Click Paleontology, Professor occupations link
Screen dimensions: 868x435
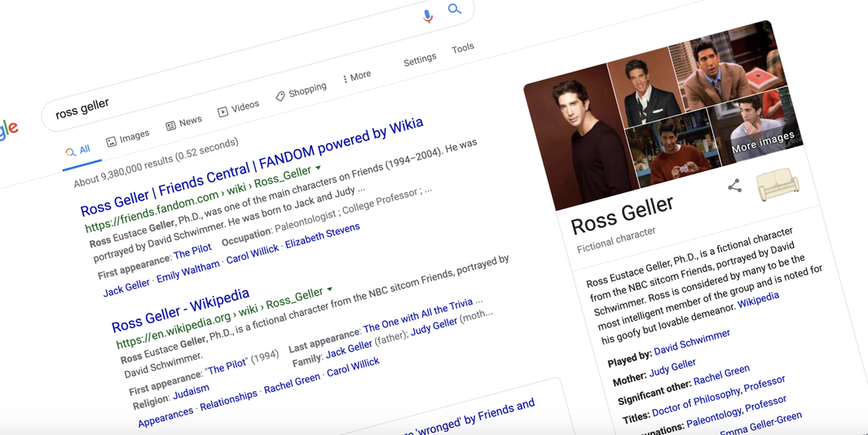click(x=736, y=411)
